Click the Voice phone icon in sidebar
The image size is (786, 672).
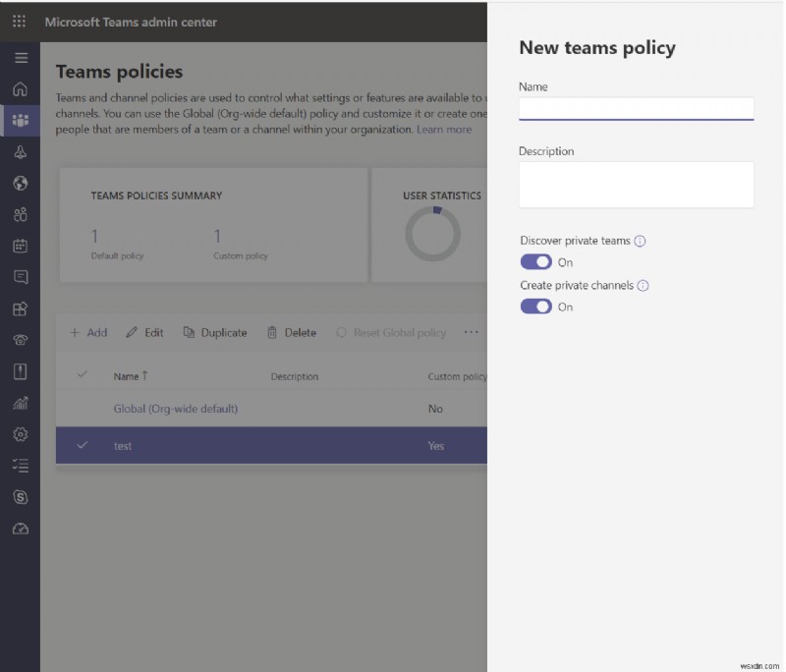[x=19, y=341]
